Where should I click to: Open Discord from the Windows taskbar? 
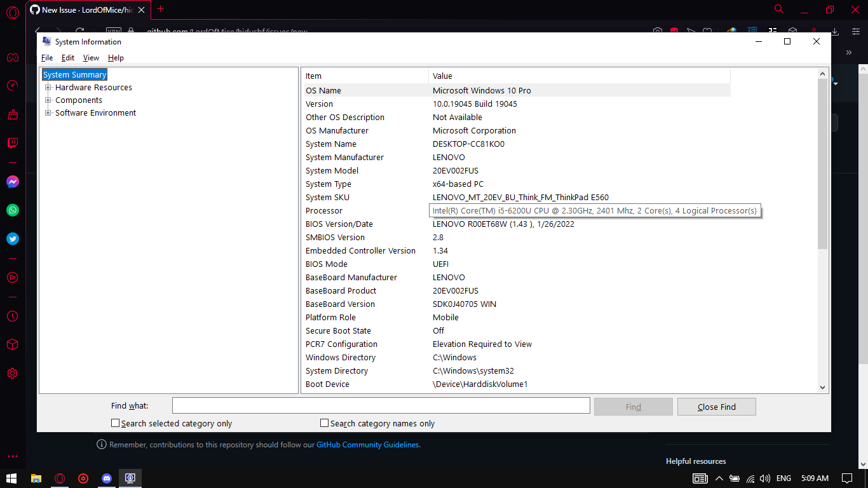coord(107,478)
